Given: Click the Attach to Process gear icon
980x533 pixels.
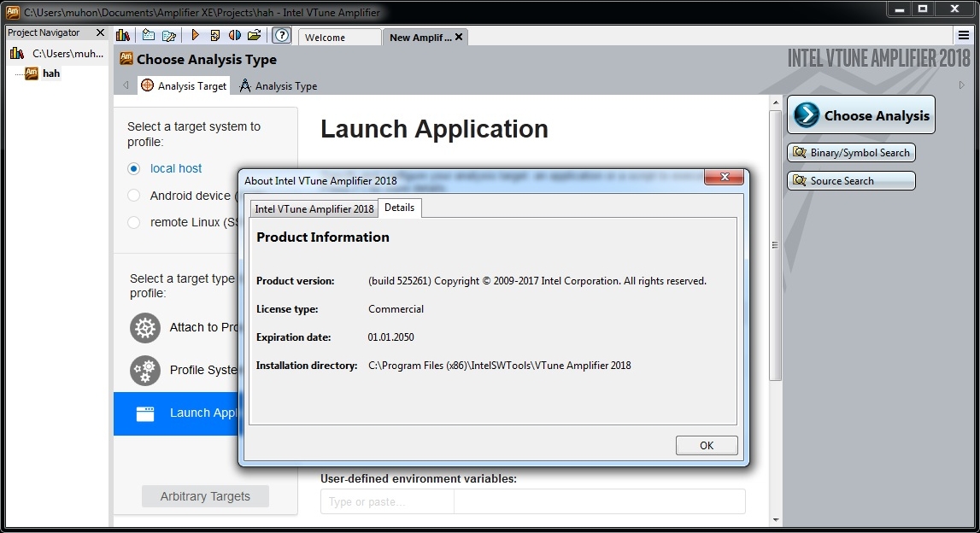Looking at the screenshot, I should coord(145,327).
